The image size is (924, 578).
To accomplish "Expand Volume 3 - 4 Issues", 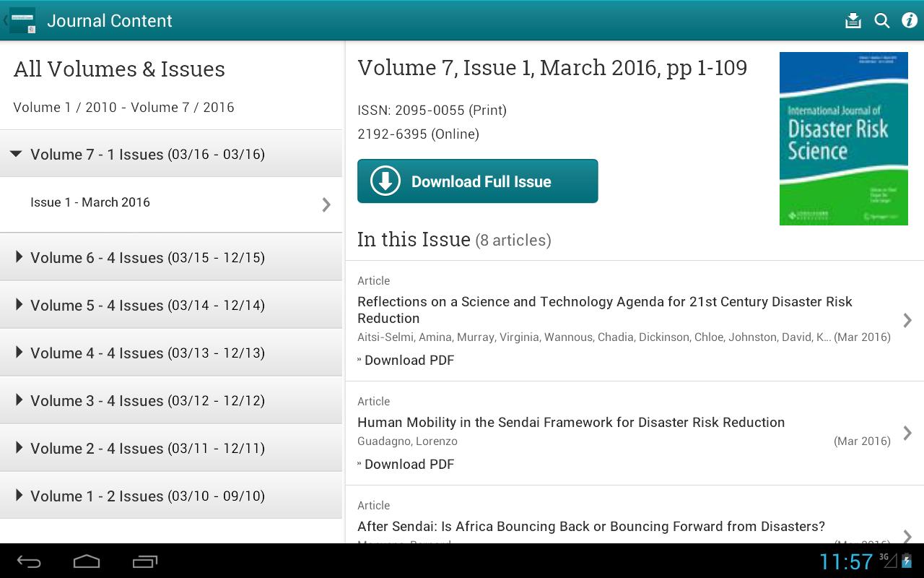I will pyautogui.click(x=171, y=400).
